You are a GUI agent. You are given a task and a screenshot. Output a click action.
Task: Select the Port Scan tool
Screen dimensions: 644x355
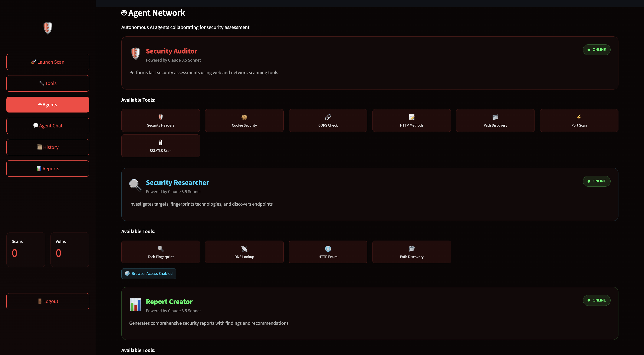pos(579,120)
